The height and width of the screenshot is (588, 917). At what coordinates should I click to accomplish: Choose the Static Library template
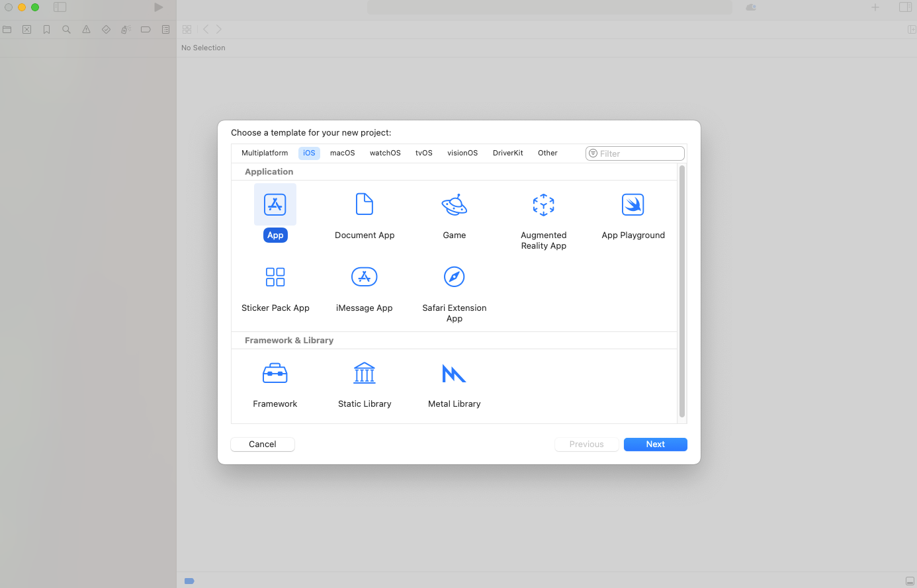tap(365, 384)
